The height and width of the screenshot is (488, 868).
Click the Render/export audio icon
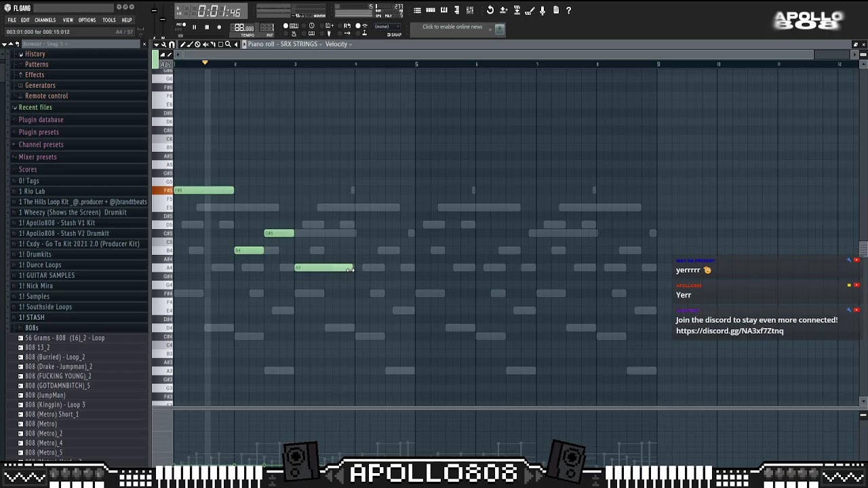[x=517, y=10]
